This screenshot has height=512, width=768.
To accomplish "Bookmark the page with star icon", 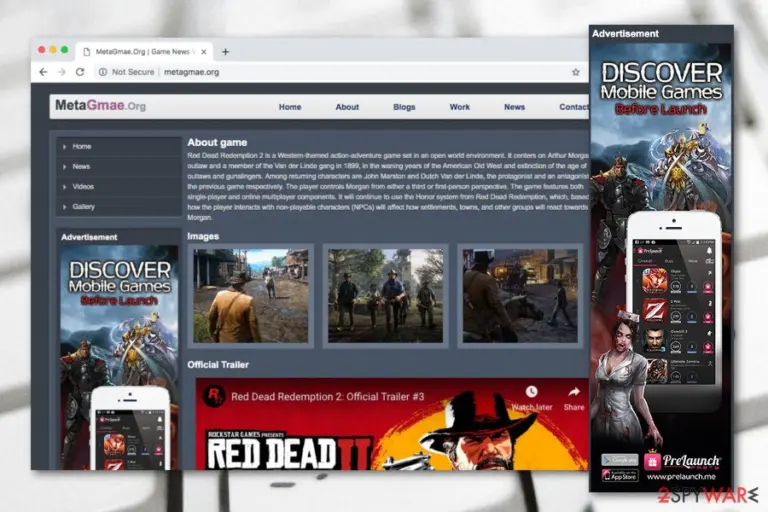I will (576, 72).
